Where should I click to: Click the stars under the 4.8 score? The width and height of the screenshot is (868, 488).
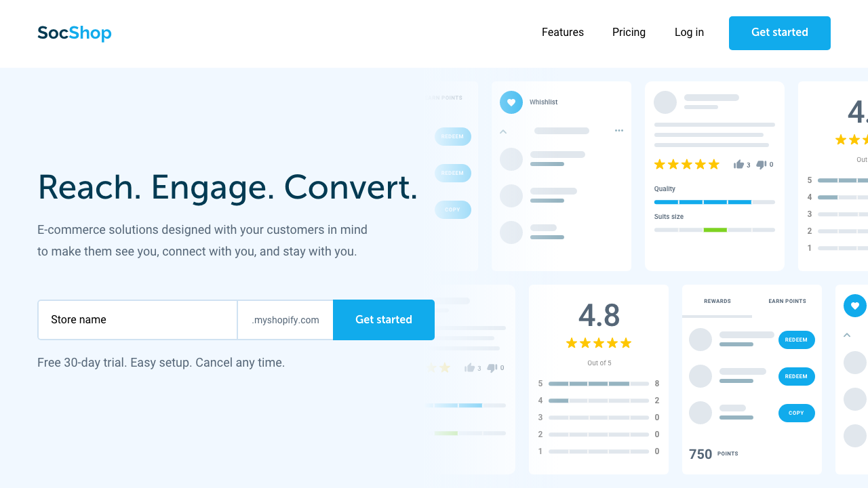[x=599, y=343]
